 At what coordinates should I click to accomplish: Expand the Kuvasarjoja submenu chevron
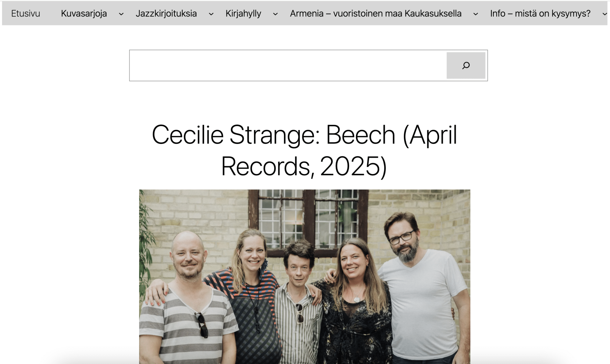121,14
